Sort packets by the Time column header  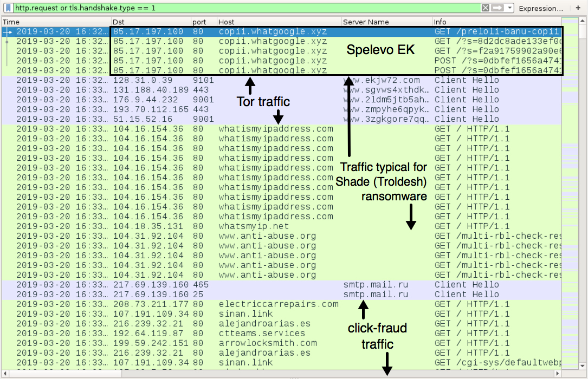tap(56, 22)
